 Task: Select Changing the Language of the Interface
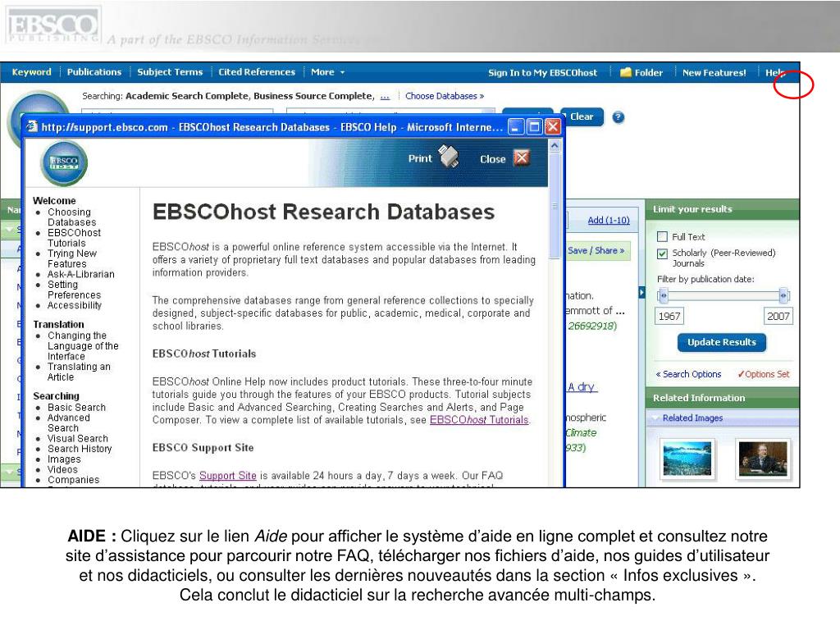click(83, 346)
